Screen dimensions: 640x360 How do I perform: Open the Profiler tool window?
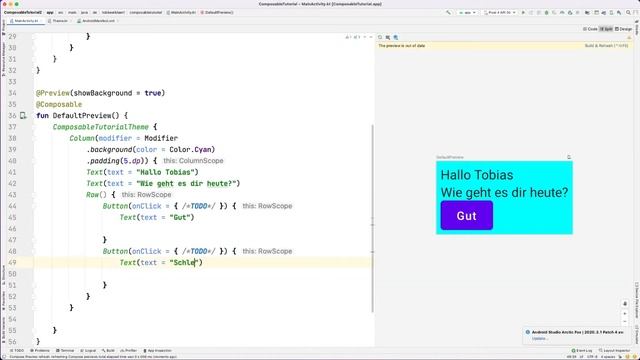129,351
